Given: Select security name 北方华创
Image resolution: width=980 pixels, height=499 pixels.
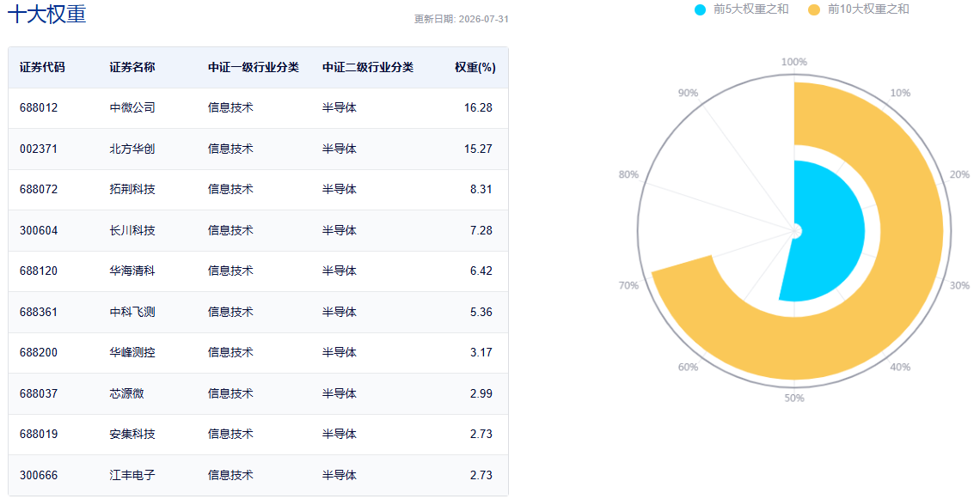Looking at the screenshot, I should [x=132, y=149].
